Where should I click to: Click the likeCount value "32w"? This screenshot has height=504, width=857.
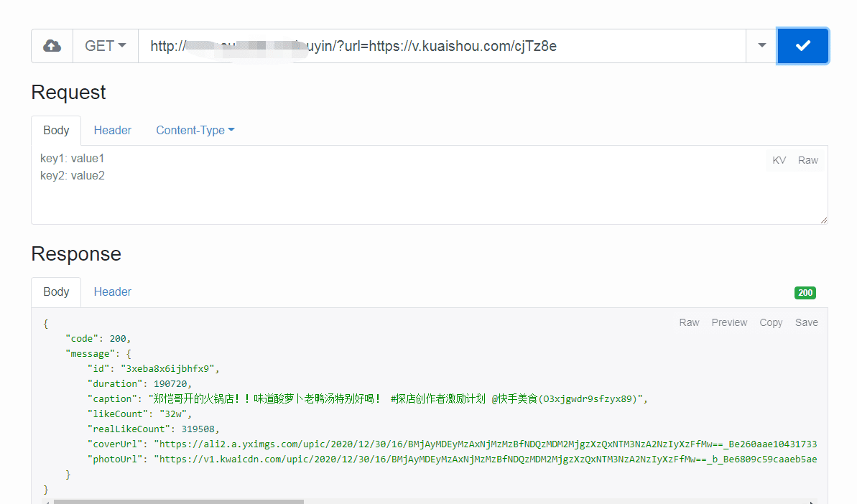point(172,414)
